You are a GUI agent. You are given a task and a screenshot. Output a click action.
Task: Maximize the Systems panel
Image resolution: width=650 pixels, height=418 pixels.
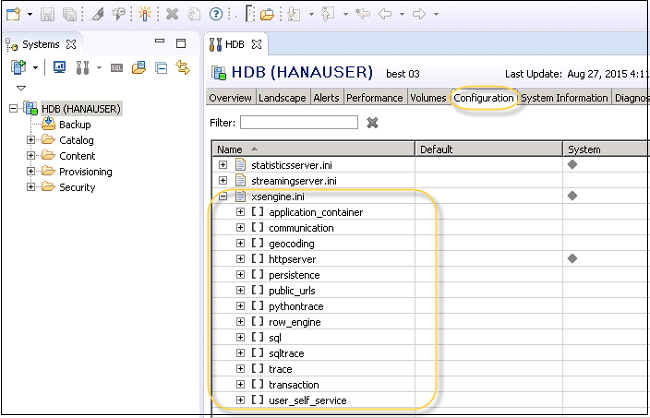click(x=181, y=43)
